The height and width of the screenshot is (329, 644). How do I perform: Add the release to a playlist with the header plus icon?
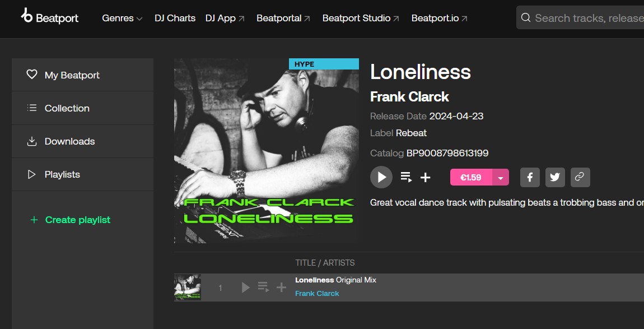[x=426, y=178]
